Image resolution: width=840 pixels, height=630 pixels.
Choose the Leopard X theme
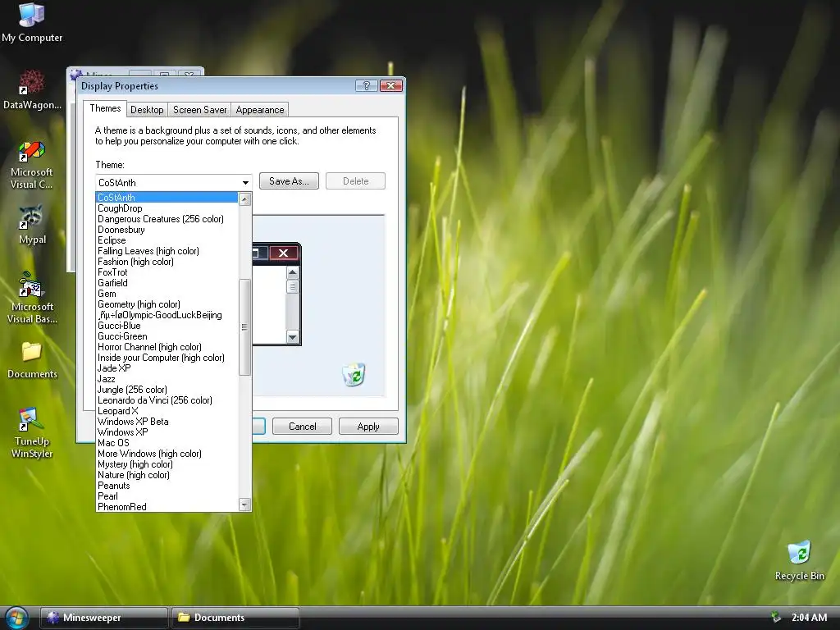pos(167,411)
